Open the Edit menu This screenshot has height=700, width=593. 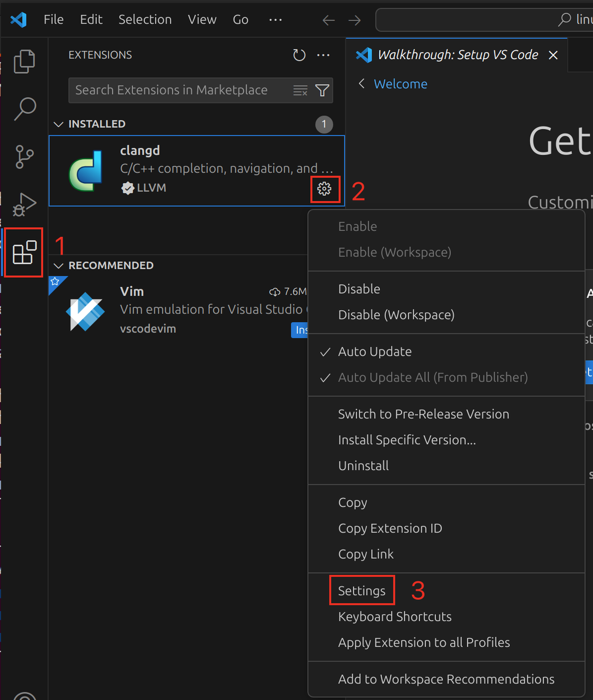91,20
